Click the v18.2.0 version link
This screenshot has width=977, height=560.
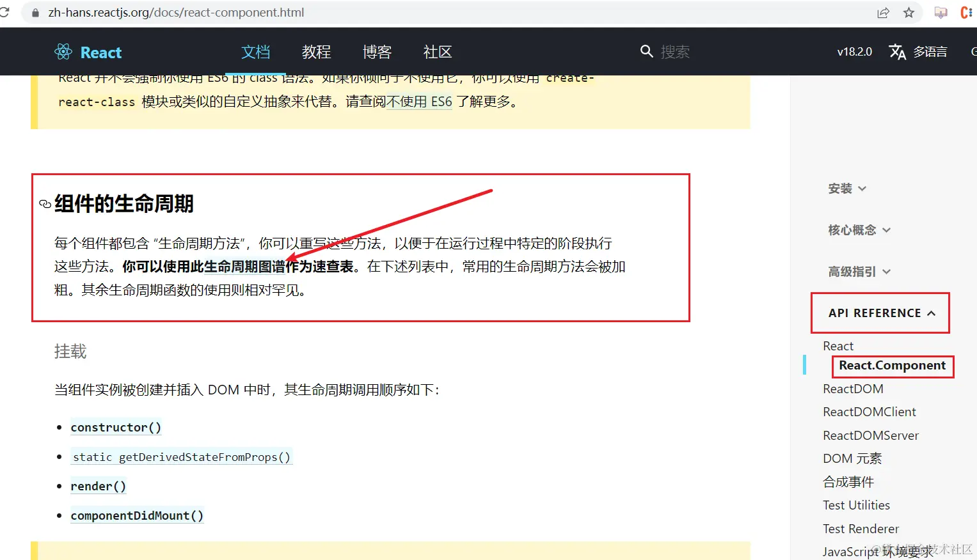[x=854, y=52]
